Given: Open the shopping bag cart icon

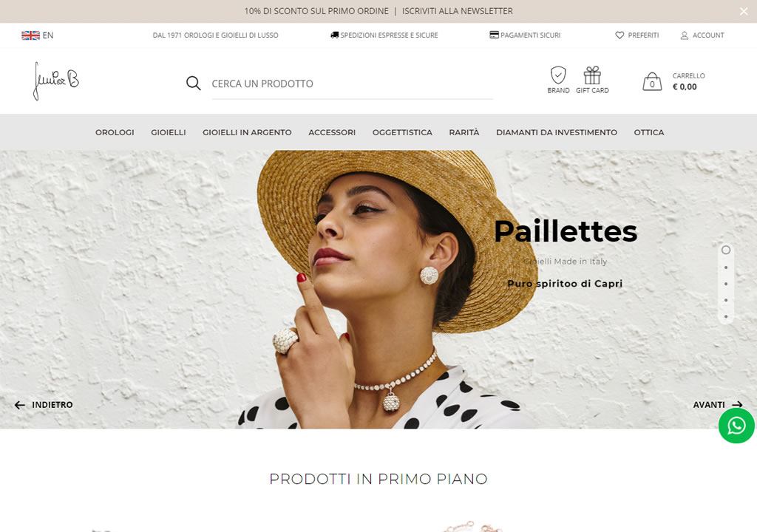Looking at the screenshot, I should click(x=652, y=81).
